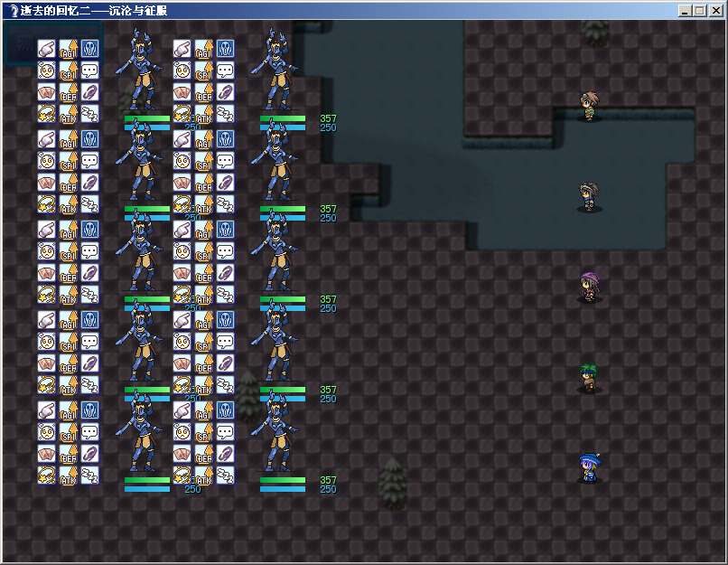This screenshot has height=565, width=728.
Task: Pick the playing cards icon in the first row's left grid
Action: [x=46, y=92]
